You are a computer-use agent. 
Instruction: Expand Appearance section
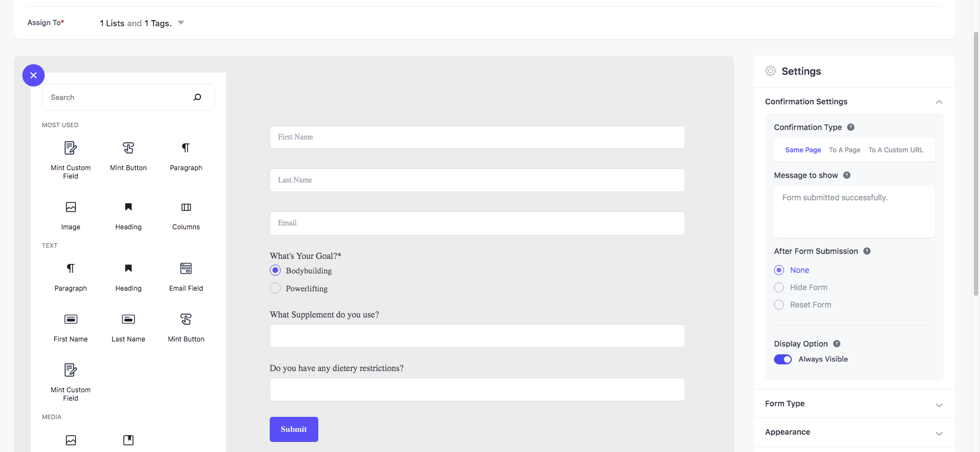tap(854, 432)
